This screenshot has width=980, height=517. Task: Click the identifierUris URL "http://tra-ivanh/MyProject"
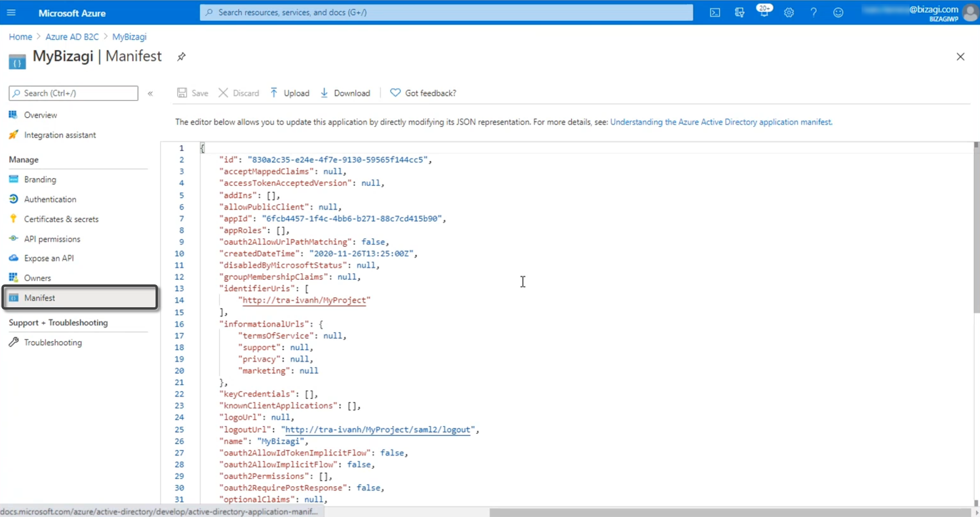pyautogui.click(x=304, y=300)
